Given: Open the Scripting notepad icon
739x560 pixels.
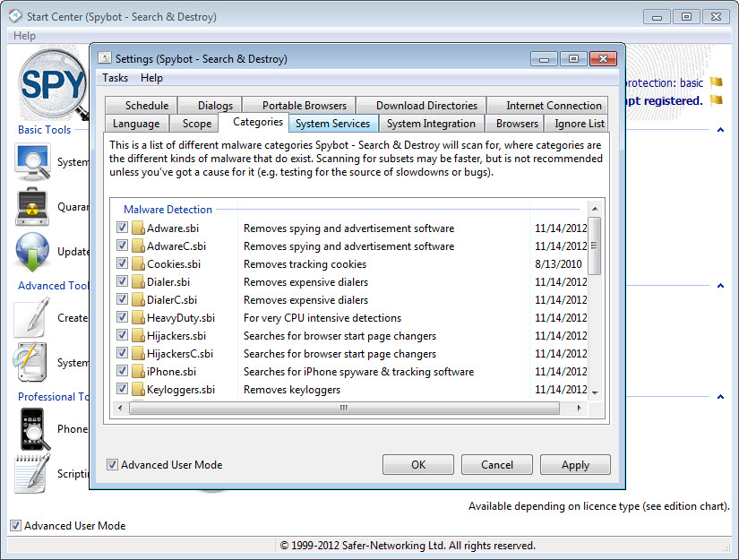Looking at the screenshot, I should (32, 473).
